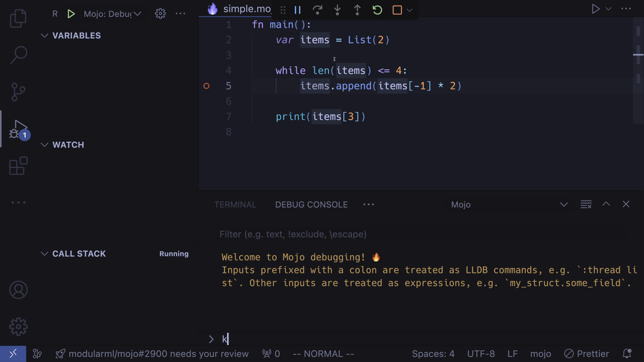644x362 pixels.
Task: Toggle the breakpoint on line 5
Action: [206, 86]
